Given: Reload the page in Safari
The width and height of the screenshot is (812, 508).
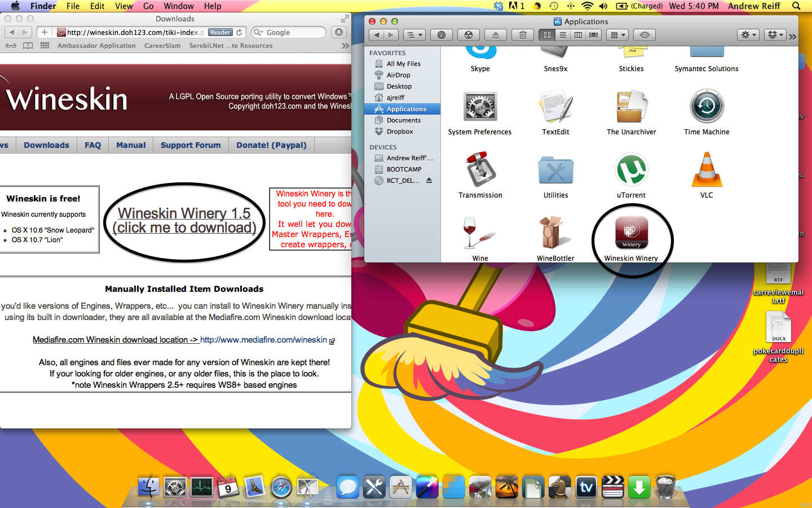Looking at the screenshot, I should click(x=239, y=32).
